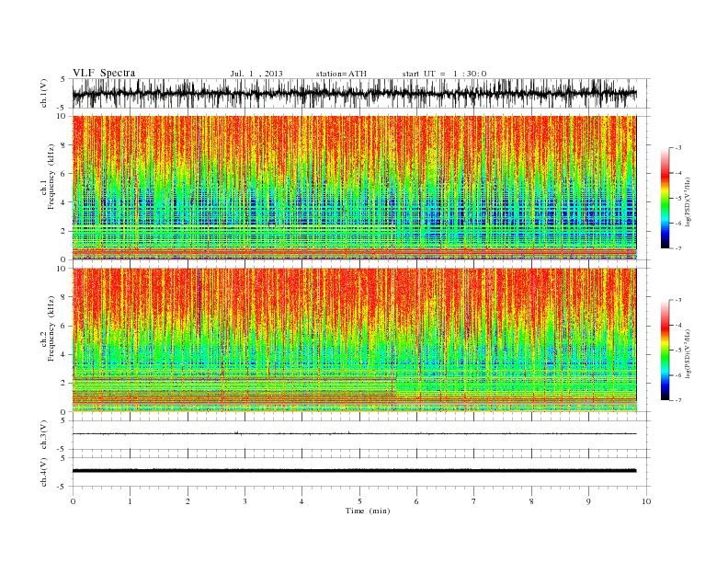Click the ch.3 voltage trace line
The width and height of the screenshot is (728, 563).
[x=354, y=434]
